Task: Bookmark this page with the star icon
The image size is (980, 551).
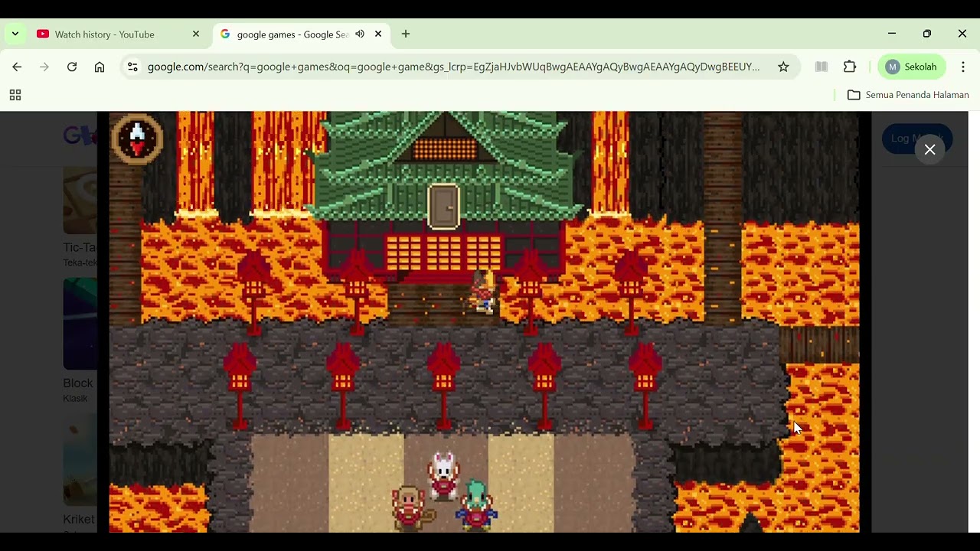Action: tap(783, 67)
